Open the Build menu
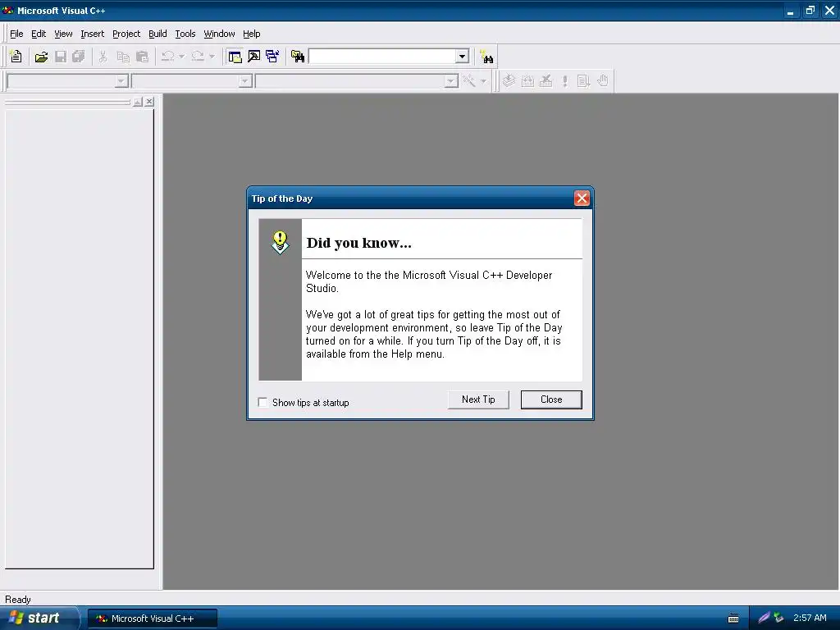The width and height of the screenshot is (840, 630). coord(157,34)
